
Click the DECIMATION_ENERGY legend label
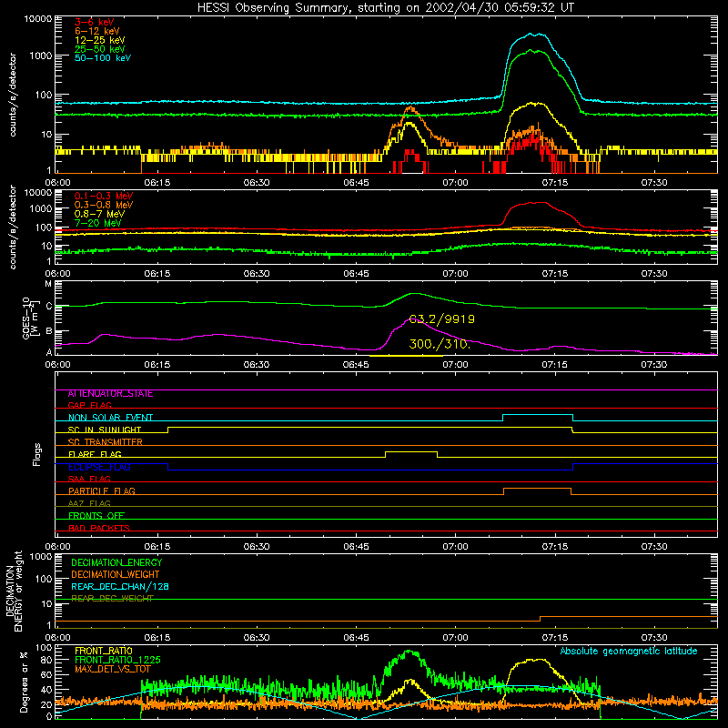tap(116, 562)
